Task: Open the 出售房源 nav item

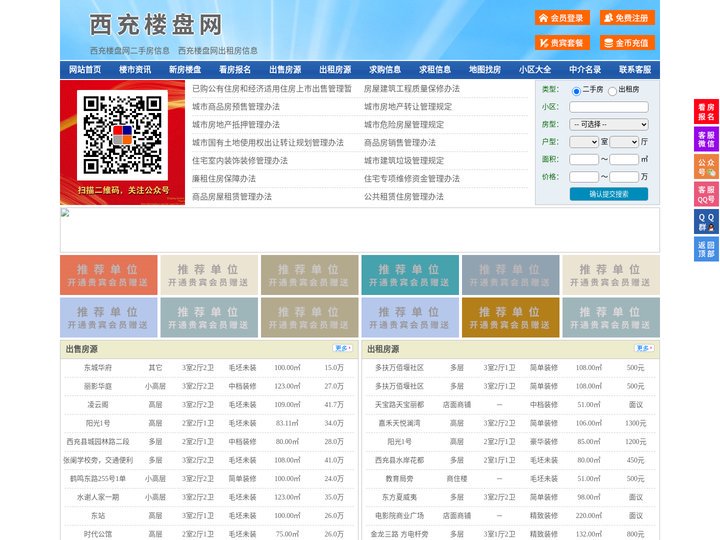Action: click(x=285, y=70)
